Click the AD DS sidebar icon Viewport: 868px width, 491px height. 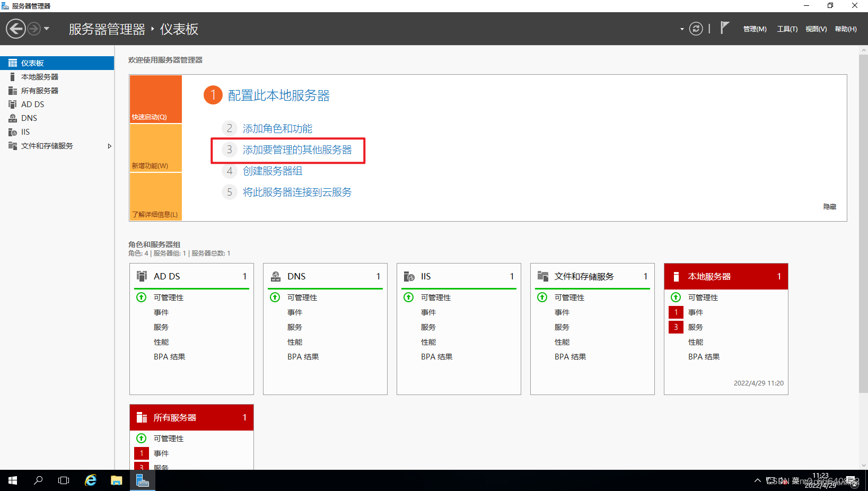coord(13,104)
